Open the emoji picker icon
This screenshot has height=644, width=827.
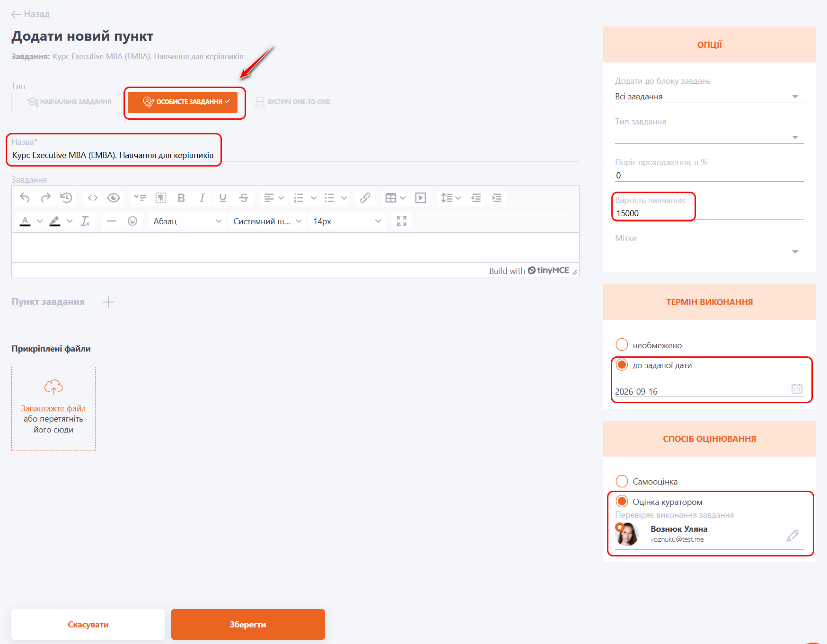132,221
